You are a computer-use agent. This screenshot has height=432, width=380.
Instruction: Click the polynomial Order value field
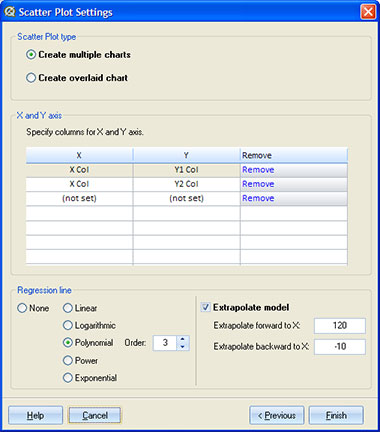pyautogui.click(x=165, y=343)
